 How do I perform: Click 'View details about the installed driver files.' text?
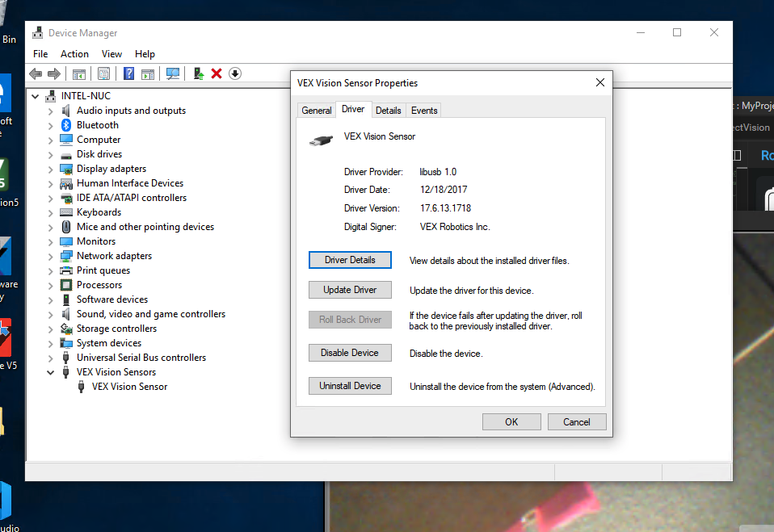point(489,261)
